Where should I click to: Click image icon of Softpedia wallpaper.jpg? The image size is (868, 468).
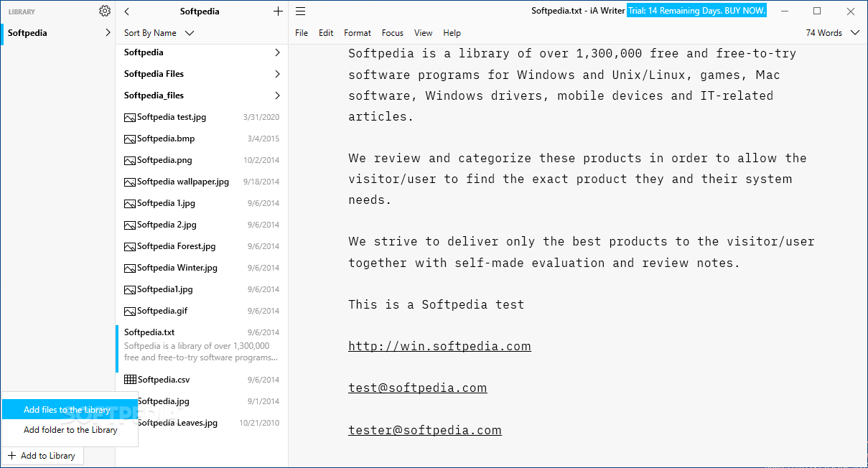coord(130,182)
